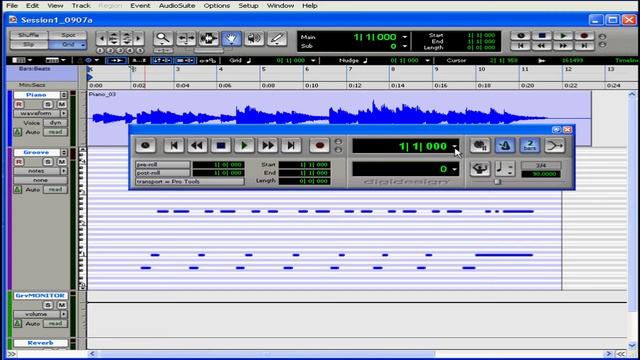
Task: Click zoom preset button 3
Action: [x=120, y=51]
